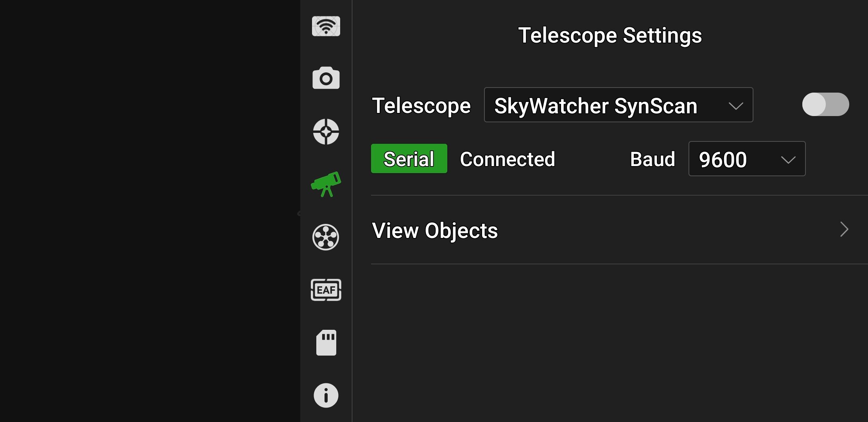Click the green Serial button

409,159
